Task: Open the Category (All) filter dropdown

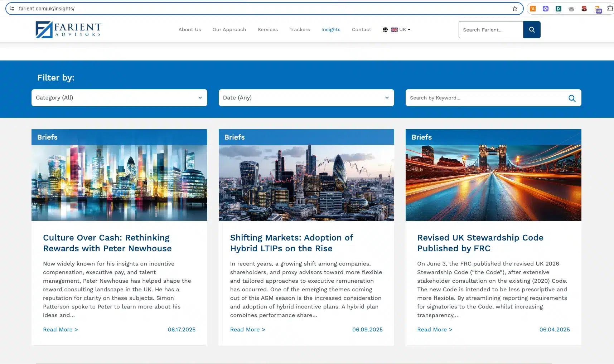Action: (x=119, y=98)
